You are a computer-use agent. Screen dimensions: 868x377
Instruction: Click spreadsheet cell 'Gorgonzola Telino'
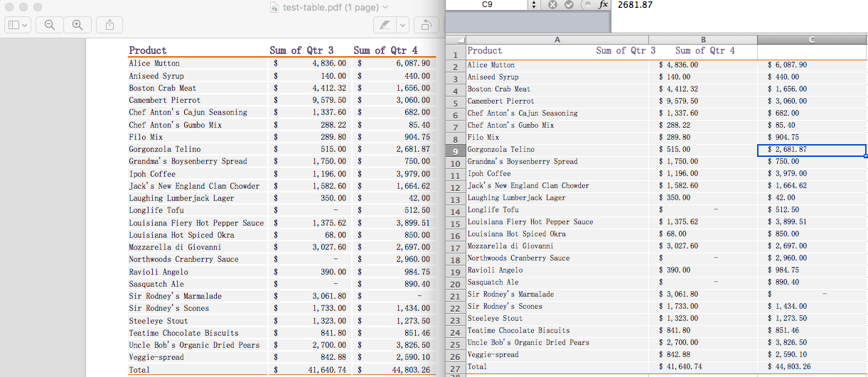click(501, 150)
